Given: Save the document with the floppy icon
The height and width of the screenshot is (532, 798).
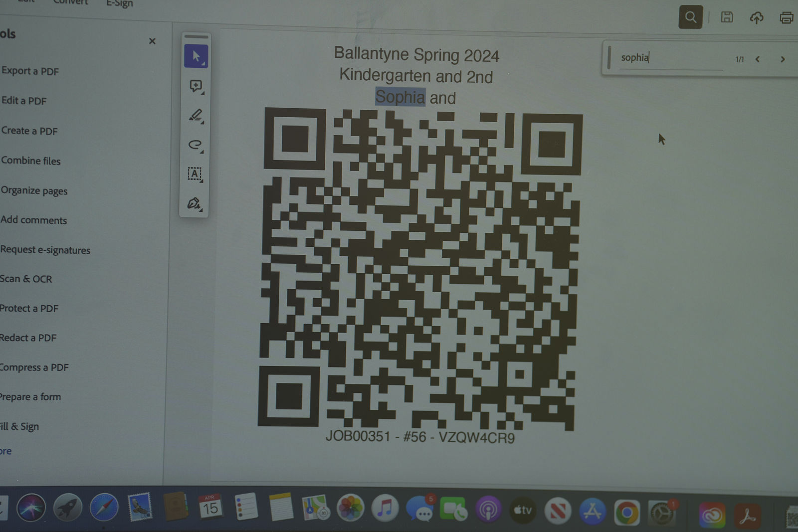Looking at the screenshot, I should pyautogui.click(x=727, y=17).
